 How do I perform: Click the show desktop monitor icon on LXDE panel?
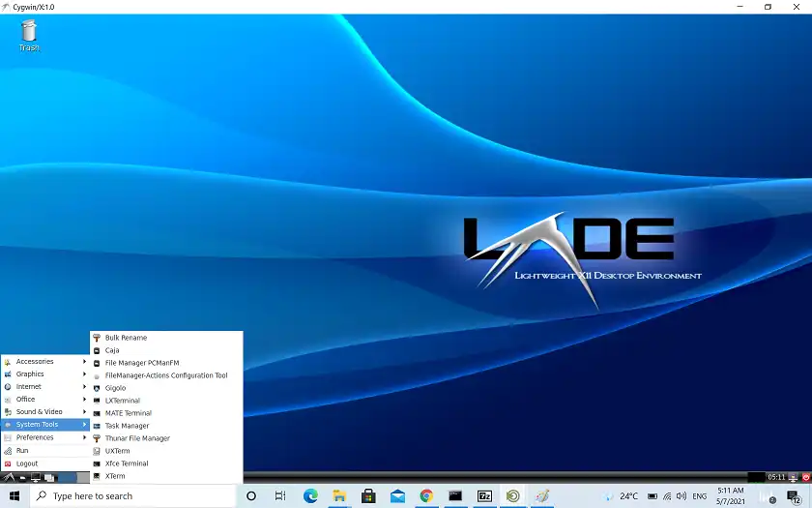point(36,477)
